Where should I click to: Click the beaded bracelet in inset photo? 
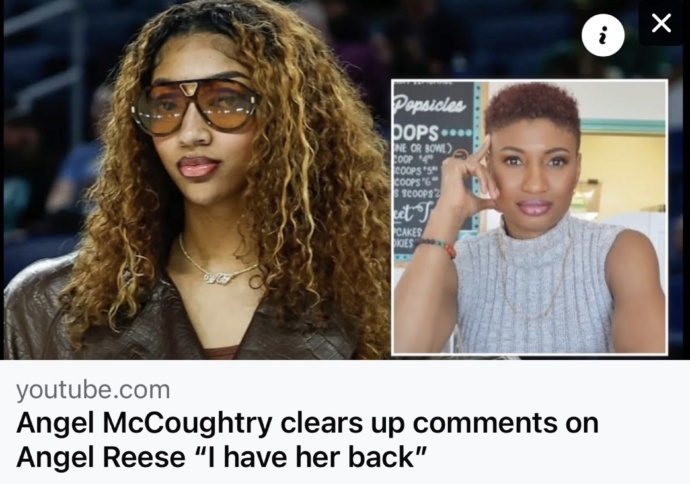click(437, 247)
